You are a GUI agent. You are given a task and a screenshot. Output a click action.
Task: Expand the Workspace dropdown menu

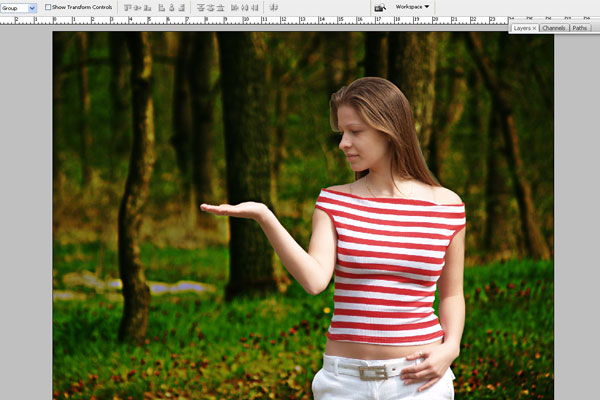pyautogui.click(x=412, y=7)
